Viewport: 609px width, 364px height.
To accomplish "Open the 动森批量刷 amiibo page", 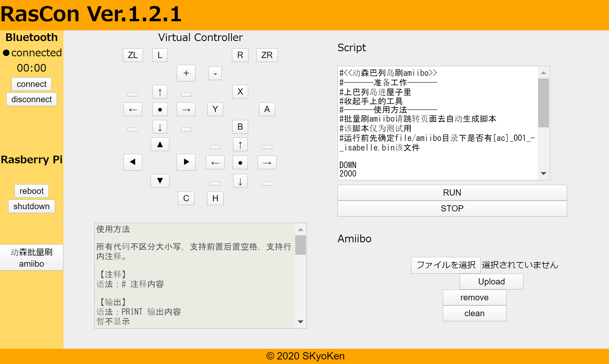I will pyautogui.click(x=31, y=258).
